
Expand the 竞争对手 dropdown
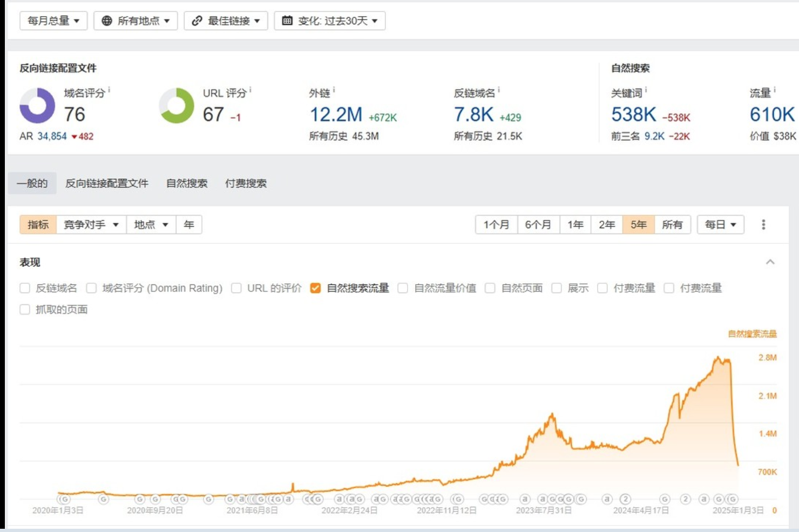click(x=91, y=224)
